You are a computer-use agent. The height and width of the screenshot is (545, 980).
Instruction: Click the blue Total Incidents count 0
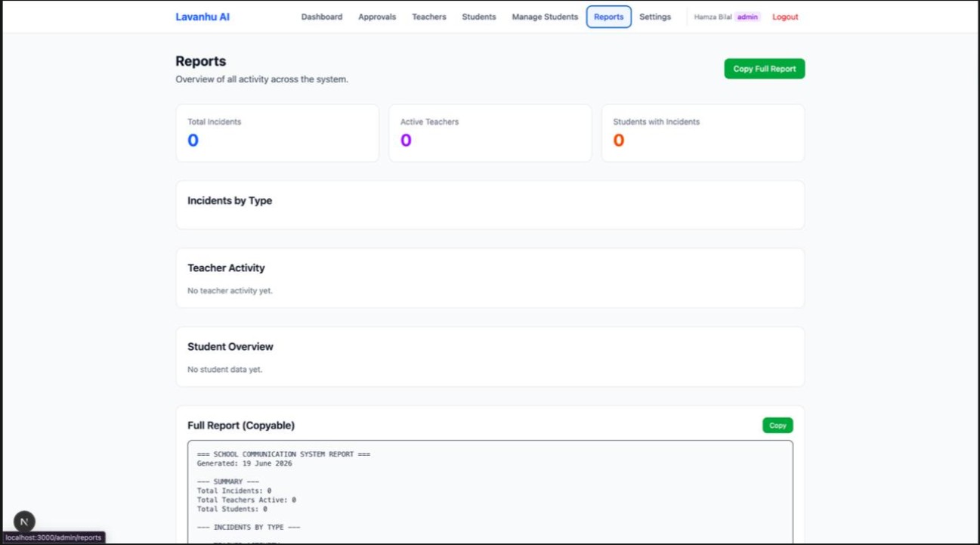(193, 141)
